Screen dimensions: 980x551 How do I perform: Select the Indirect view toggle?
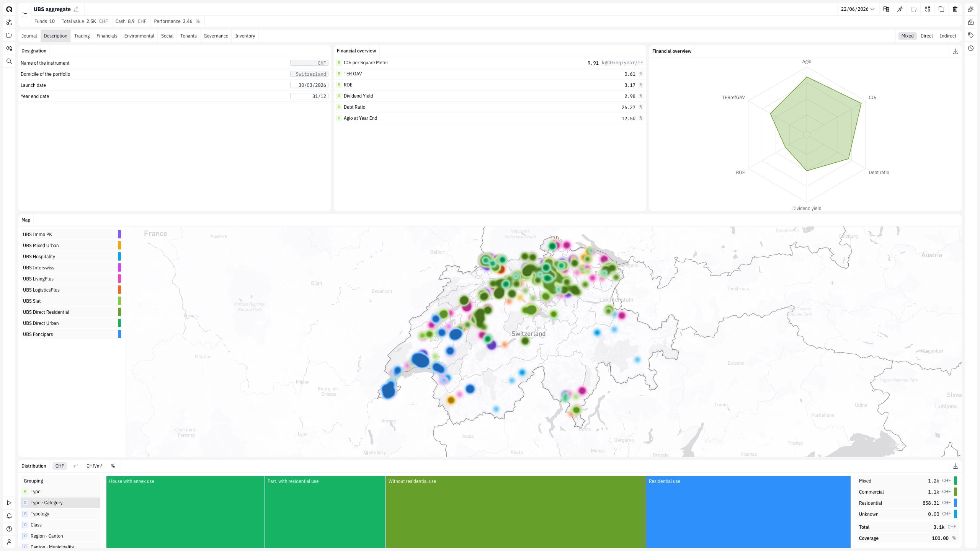click(948, 36)
